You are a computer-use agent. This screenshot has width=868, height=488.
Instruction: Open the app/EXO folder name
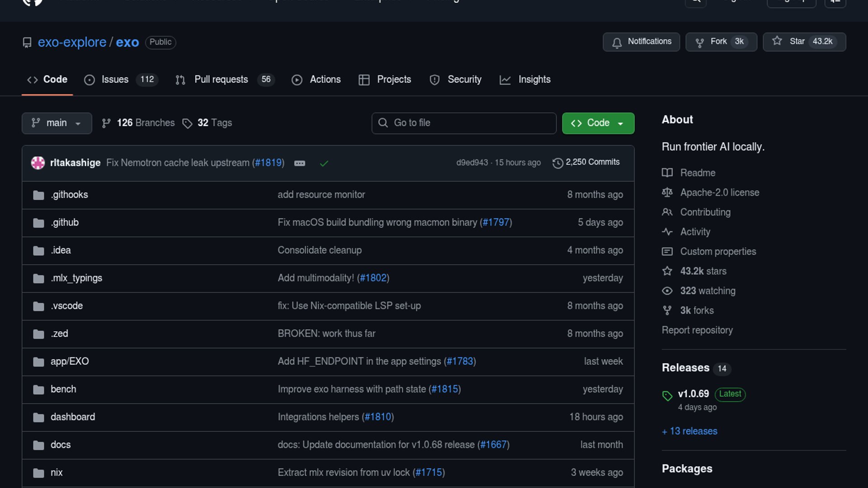(x=70, y=361)
